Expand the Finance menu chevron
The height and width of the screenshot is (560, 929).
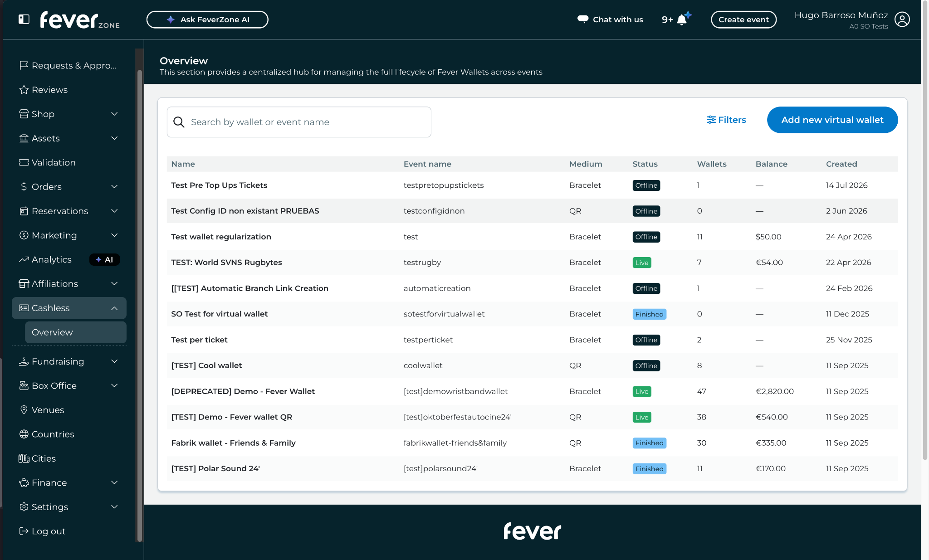click(x=114, y=483)
